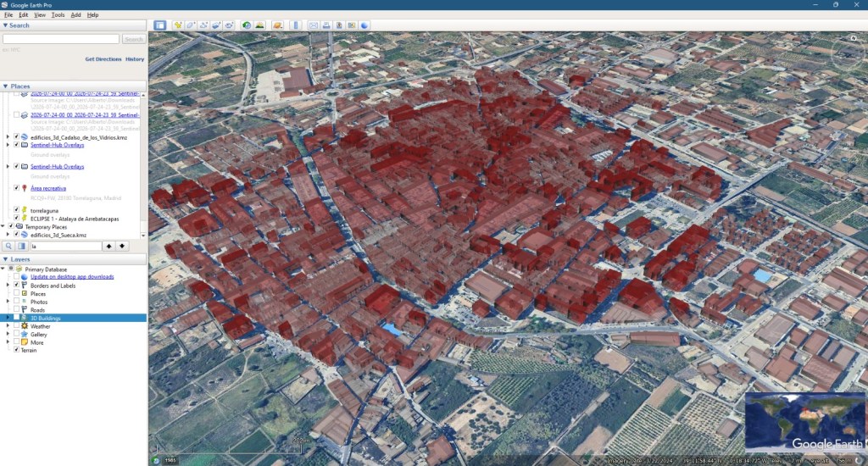Viewport: 868px width, 466px height.
Task: Click the overview world map thumbnail
Action: 805,422
